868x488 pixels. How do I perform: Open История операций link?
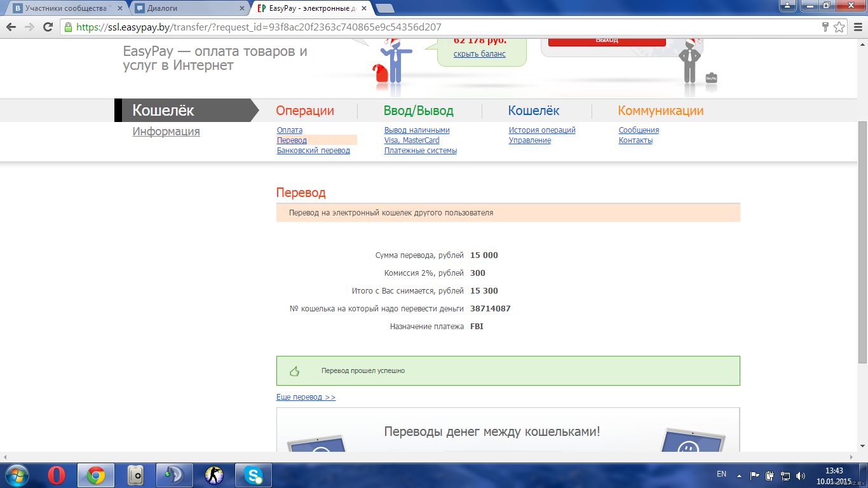pos(542,130)
